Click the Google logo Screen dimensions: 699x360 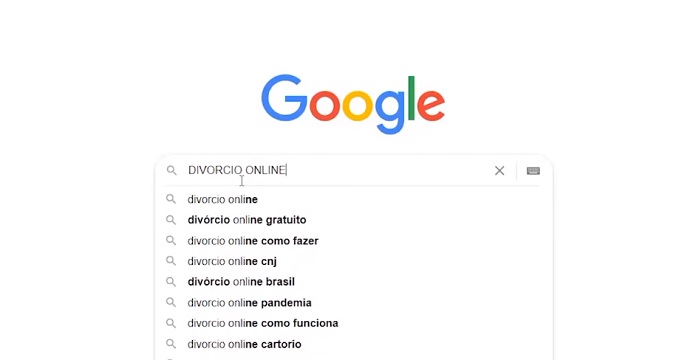point(353,104)
